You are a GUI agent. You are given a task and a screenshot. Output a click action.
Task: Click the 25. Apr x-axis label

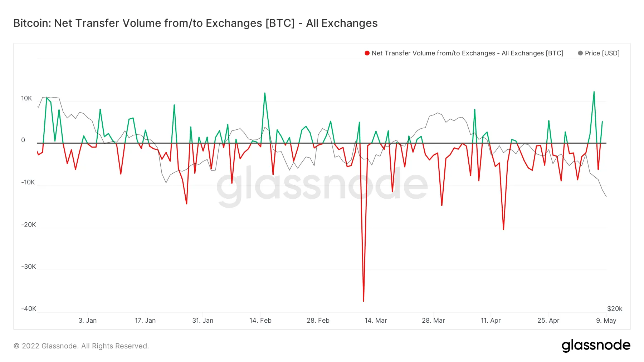point(548,321)
